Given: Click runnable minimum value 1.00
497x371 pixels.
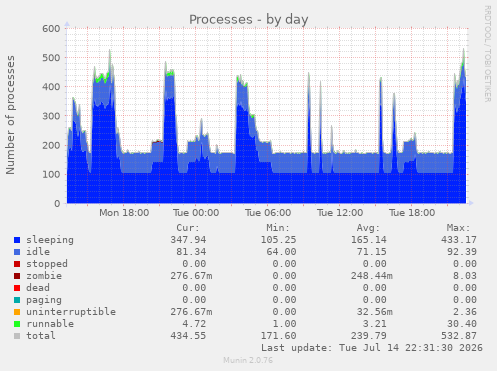Looking at the screenshot, I should [x=284, y=324].
